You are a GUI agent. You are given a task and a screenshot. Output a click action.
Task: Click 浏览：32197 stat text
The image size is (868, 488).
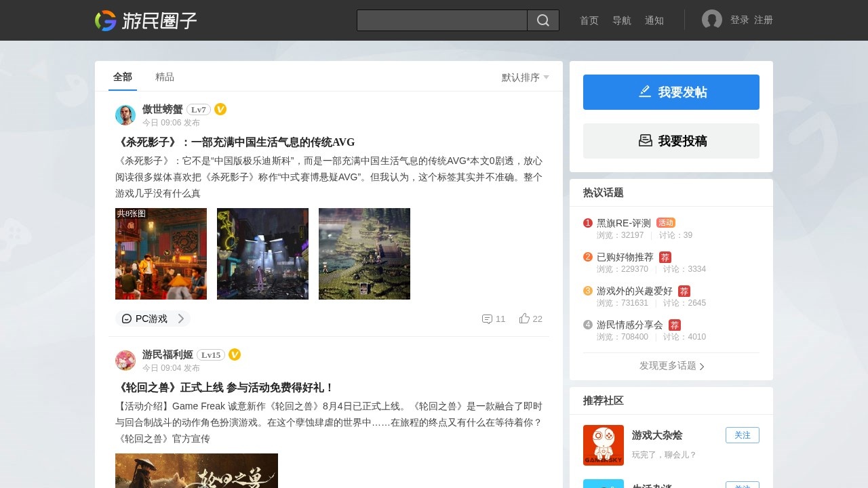620,235
